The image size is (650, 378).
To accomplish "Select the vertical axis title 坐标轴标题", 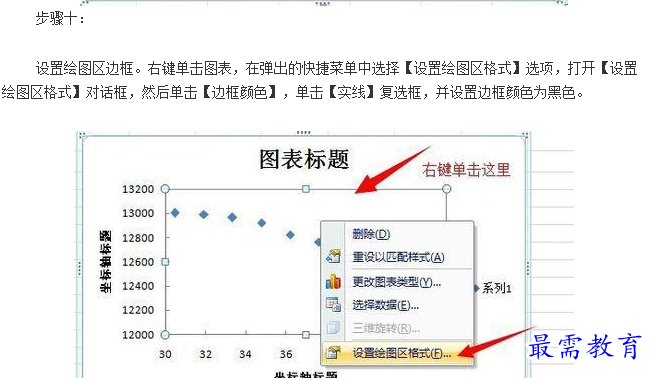I will point(106,262).
